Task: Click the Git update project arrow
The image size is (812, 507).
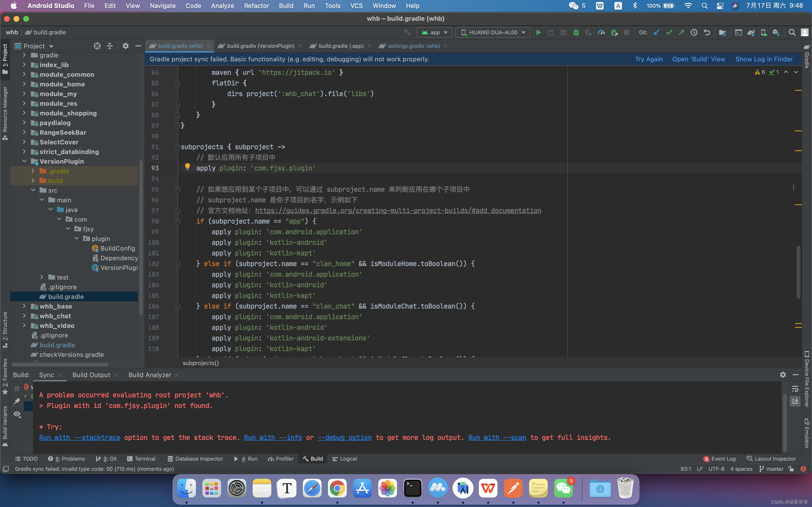Action: coord(656,33)
